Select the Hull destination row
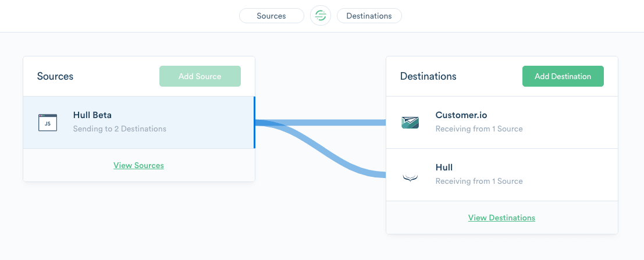This screenshot has height=260, width=644. click(502, 175)
